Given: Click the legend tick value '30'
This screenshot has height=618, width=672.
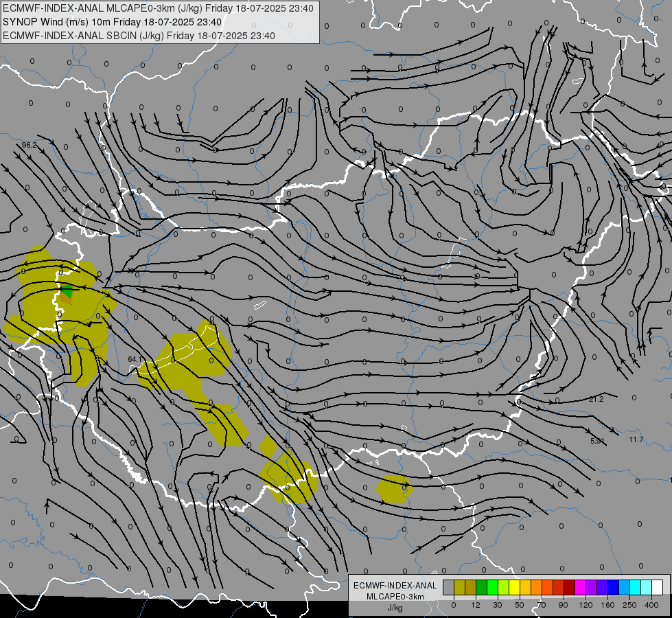Looking at the screenshot, I should [x=498, y=605].
